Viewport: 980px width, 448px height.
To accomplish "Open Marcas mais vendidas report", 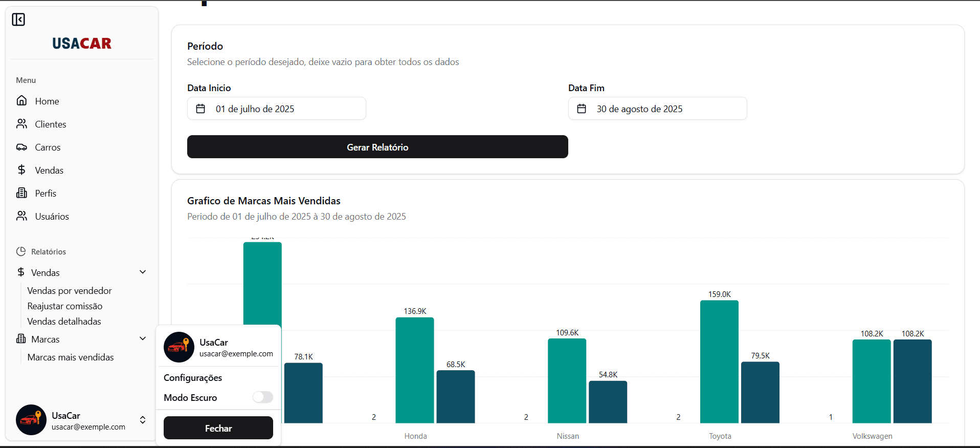I will coord(71,357).
